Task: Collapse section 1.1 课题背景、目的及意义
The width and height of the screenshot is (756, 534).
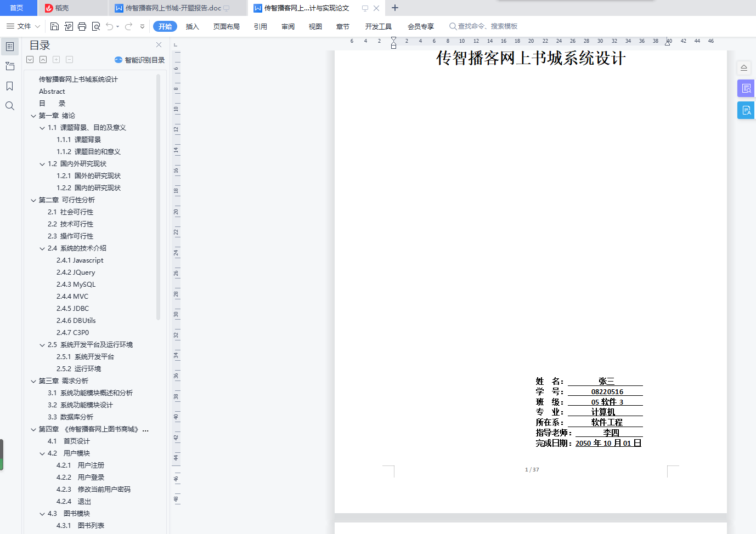Action: pyautogui.click(x=42, y=128)
